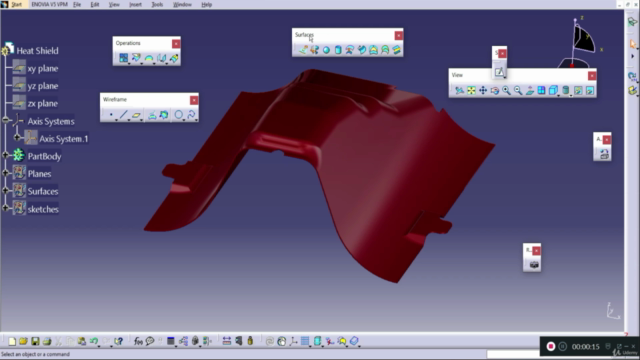Select yz plane in the tree
Viewport: 640px width, 360px height.
(42, 86)
